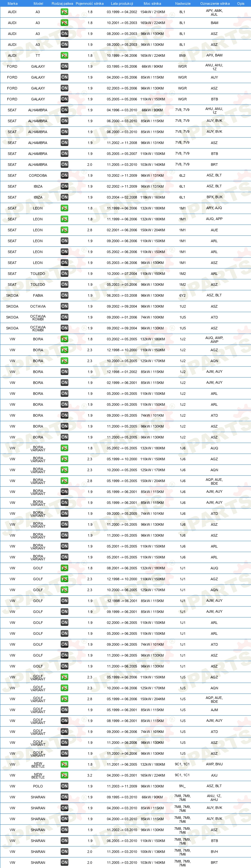Click the Moc silnika column header

point(152,4)
